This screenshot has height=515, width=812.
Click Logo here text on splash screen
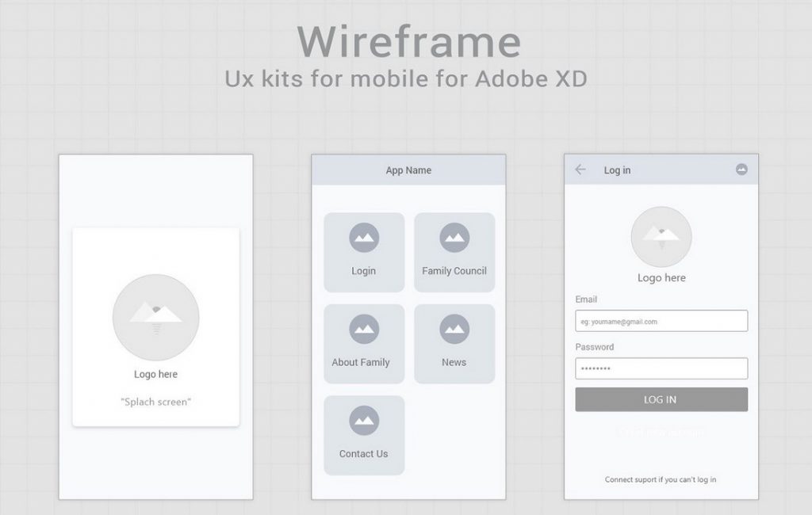(x=156, y=374)
